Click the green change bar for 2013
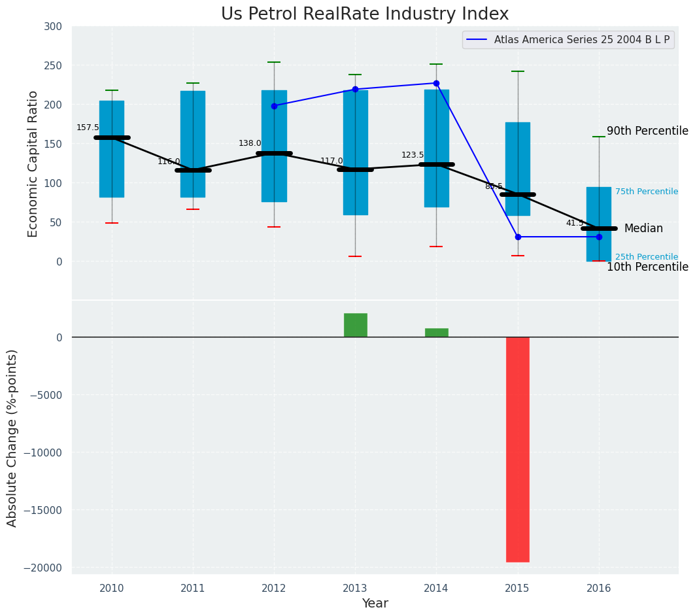This screenshot has width=695, height=616. point(355,325)
